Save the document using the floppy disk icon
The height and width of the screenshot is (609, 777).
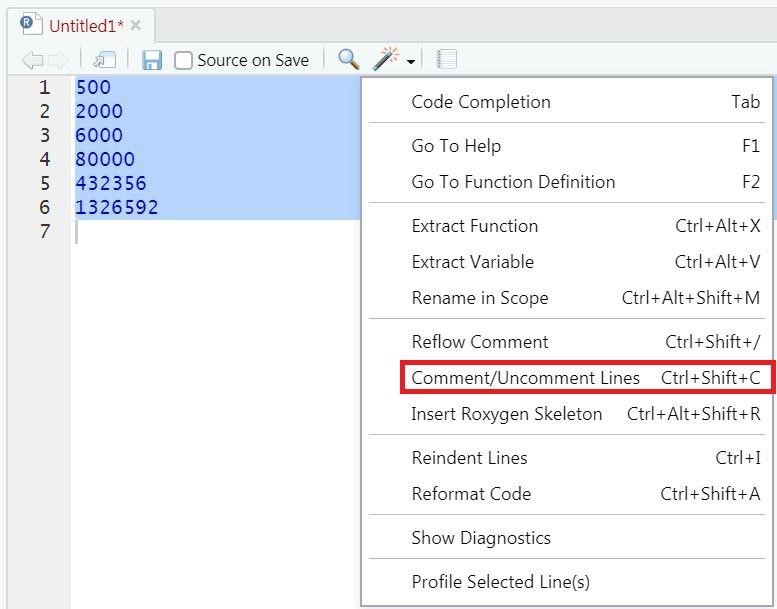(x=152, y=61)
